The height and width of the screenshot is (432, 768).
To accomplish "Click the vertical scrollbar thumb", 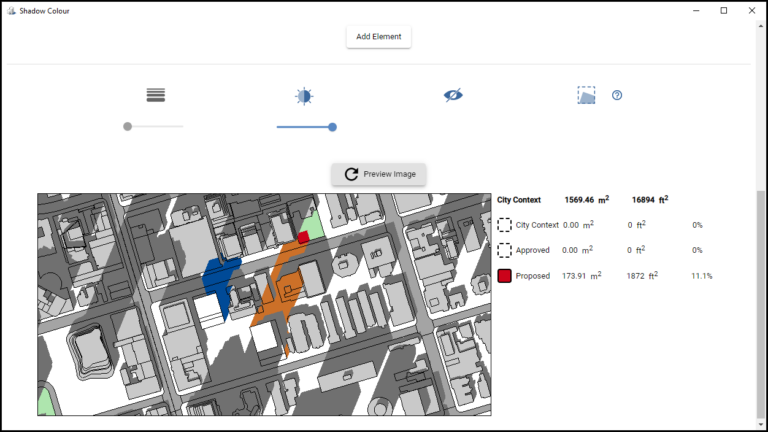I will click(x=761, y=302).
